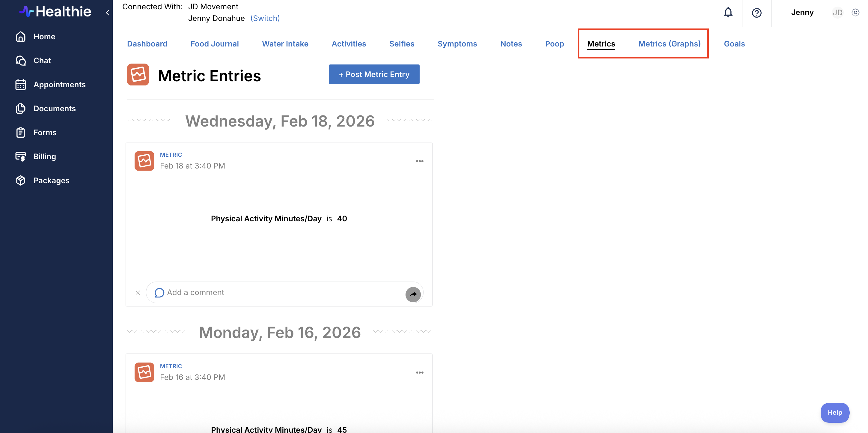Open settings gear icon
Viewport: 868px width, 433px height.
[855, 13]
